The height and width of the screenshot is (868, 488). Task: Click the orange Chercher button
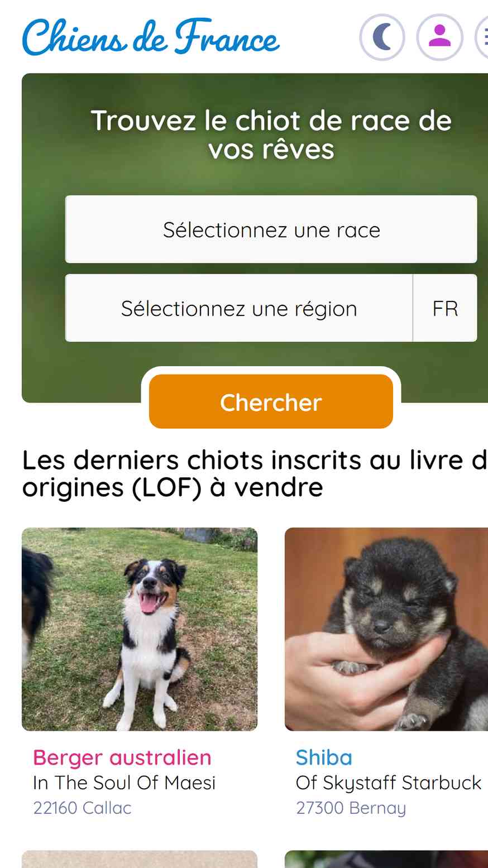271,402
